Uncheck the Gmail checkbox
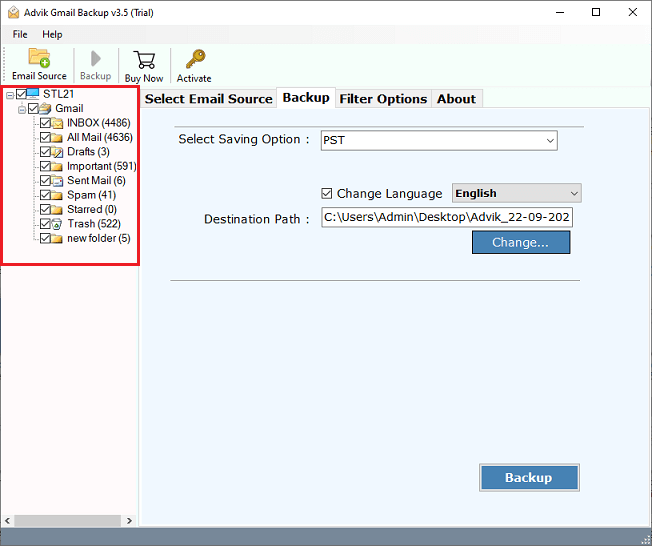652x546 pixels. point(33,109)
